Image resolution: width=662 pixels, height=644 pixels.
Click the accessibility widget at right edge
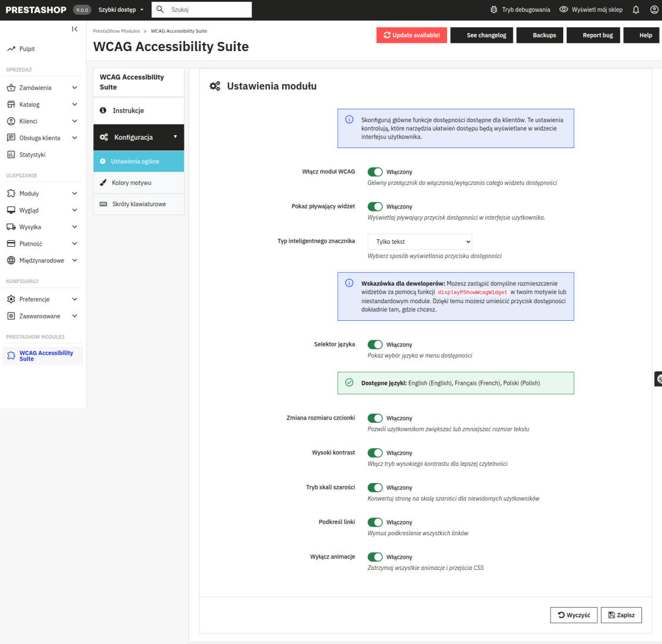tap(658, 379)
